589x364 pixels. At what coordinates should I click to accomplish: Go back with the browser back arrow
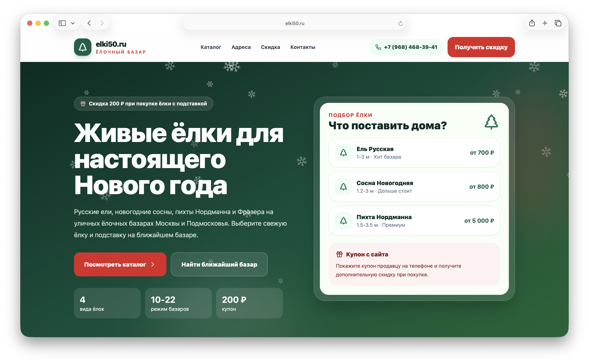pos(89,23)
